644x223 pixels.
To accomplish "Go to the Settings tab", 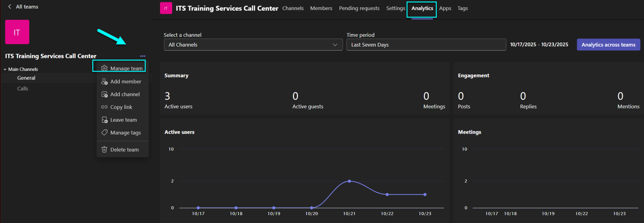I will tap(395, 8).
